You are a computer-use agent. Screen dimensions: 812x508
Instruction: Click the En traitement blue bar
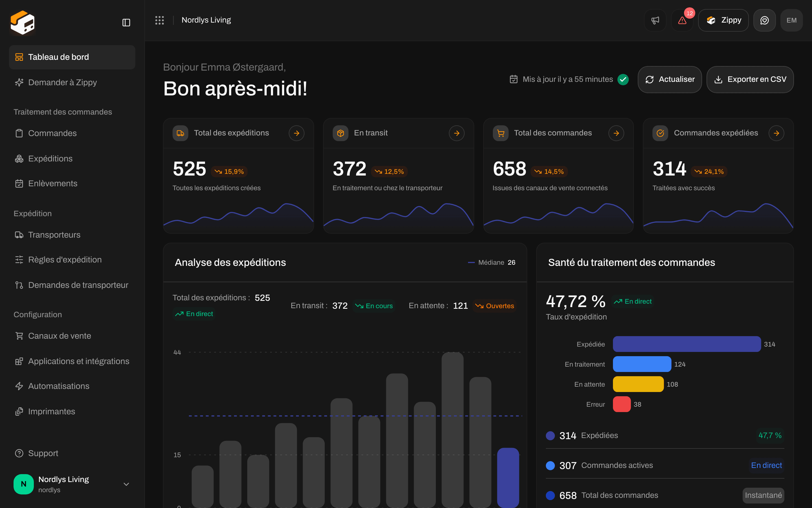[642, 364]
